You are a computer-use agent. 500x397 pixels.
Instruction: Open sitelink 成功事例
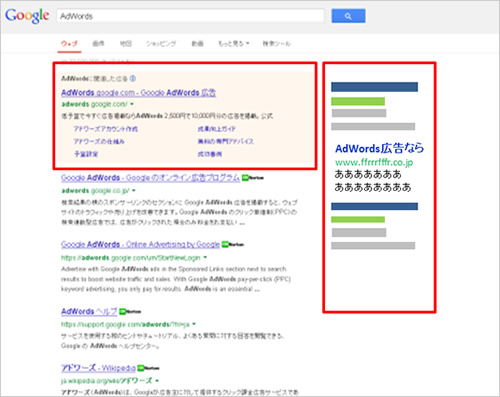coord(210,154)
